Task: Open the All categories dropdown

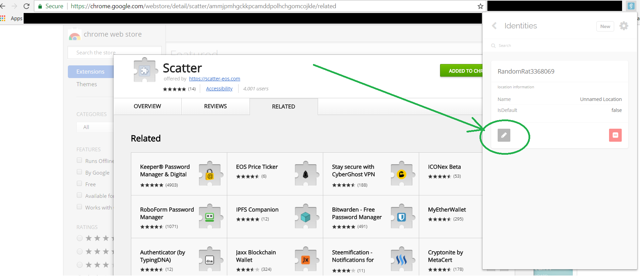Action: (95, 127)
